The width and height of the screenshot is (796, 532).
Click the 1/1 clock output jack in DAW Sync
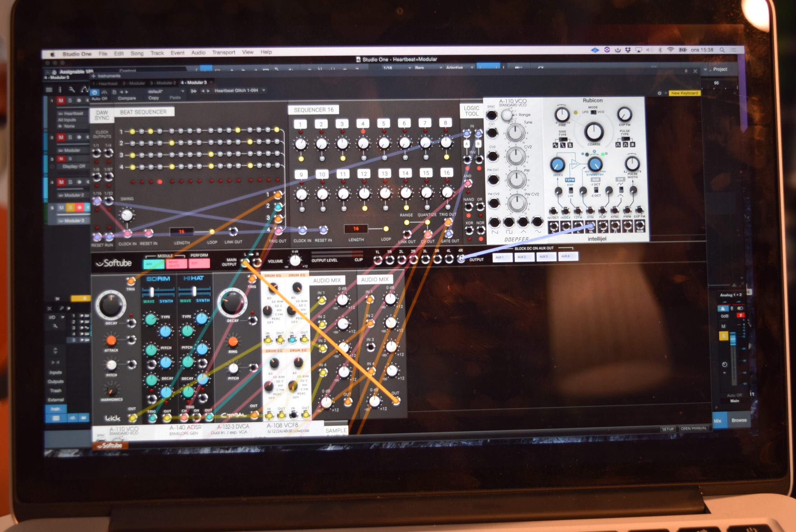tap(97, 153)
